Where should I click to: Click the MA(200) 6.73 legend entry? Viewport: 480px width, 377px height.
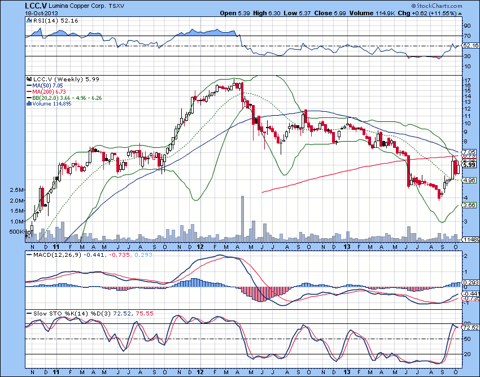(49, 92)
